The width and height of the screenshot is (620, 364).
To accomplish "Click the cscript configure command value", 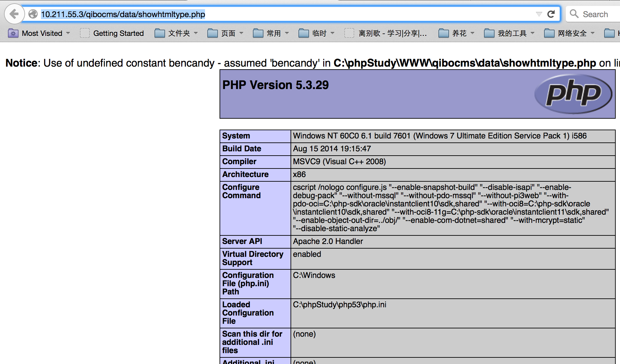I will click(x=451, y=208).
